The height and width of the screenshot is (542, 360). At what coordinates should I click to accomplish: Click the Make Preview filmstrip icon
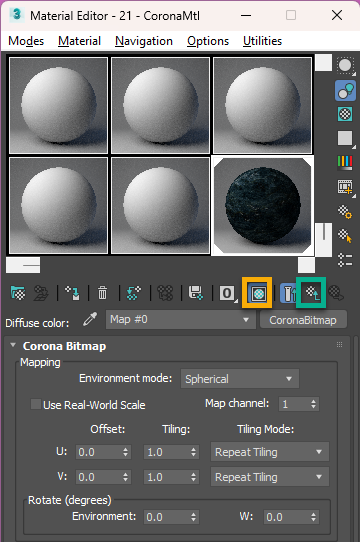pyautogui.click(x=345, y=187)
